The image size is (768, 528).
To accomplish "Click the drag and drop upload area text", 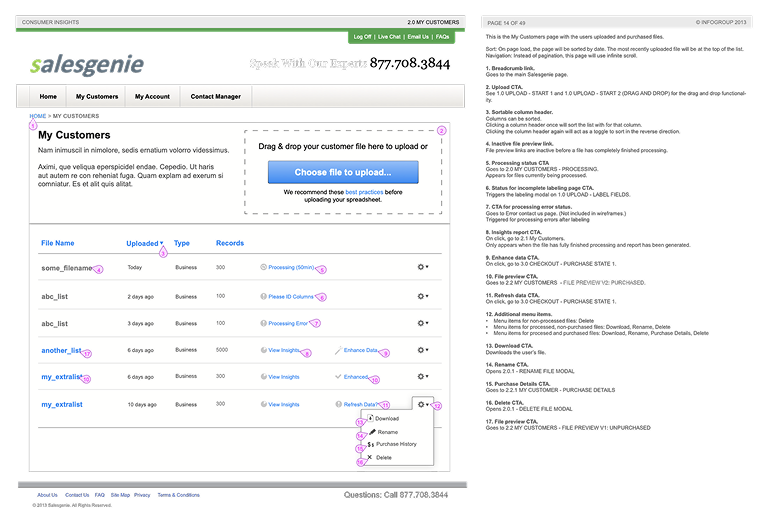I will (x=343, y=146).
